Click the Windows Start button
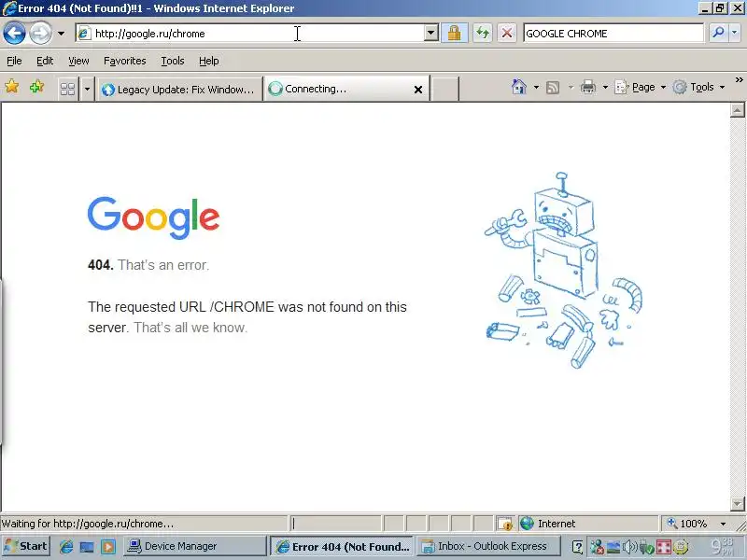747x560 pixels. 26,546
